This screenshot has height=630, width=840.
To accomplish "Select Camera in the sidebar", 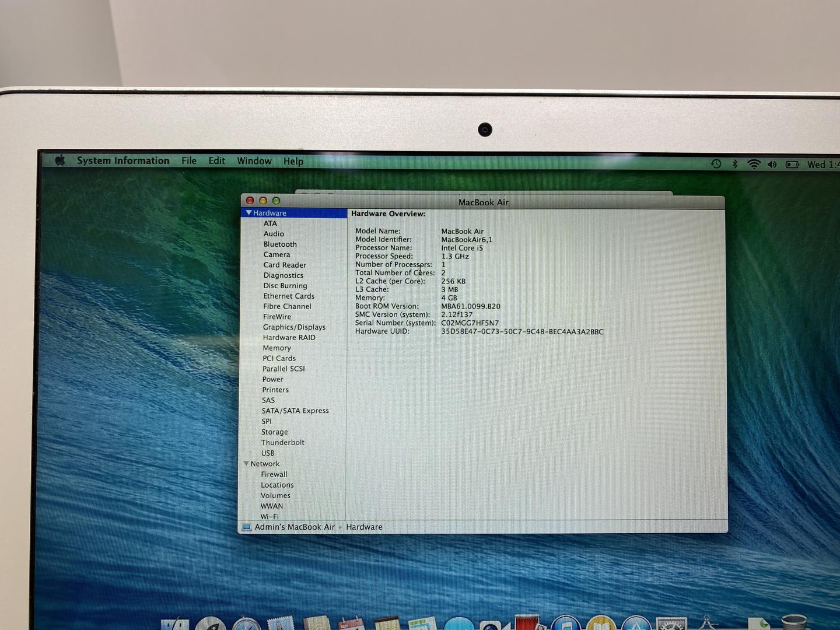I will 276,255.
